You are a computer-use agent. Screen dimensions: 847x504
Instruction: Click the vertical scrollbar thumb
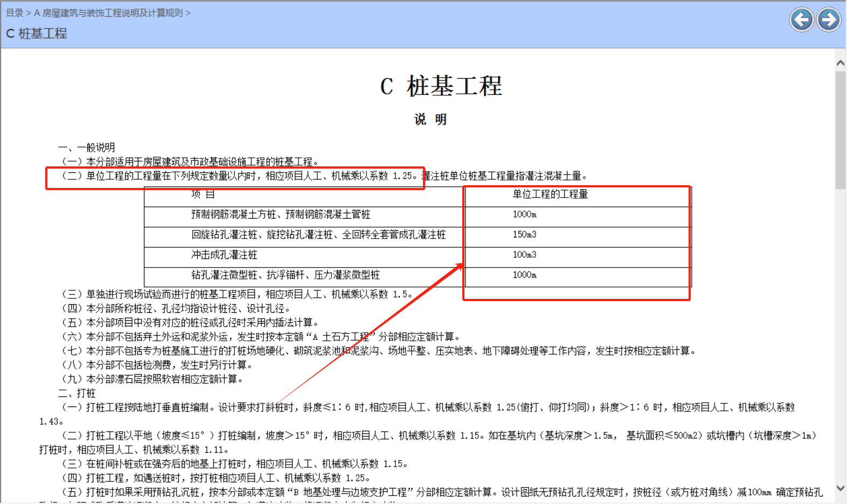[841, 130]
